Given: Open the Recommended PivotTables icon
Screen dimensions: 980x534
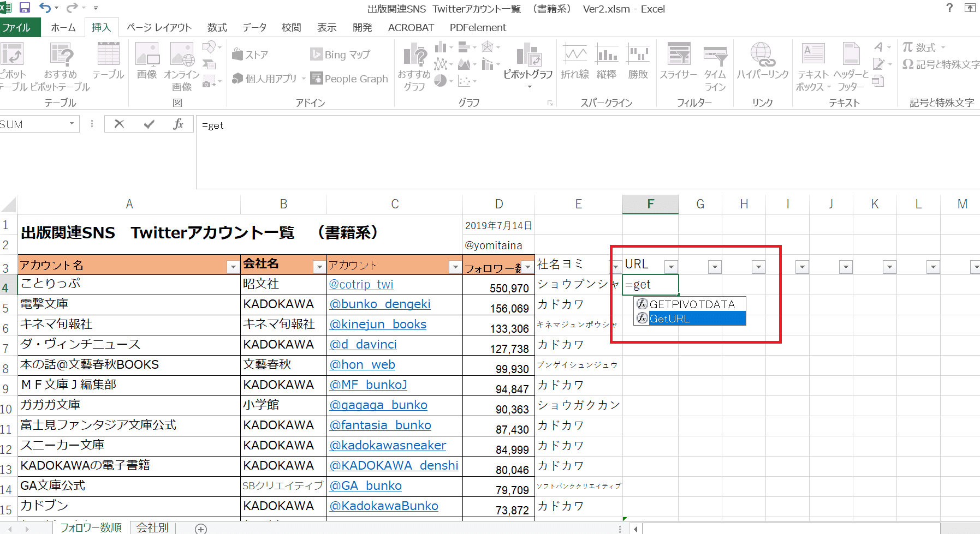Looking at the screenshot, I should click(x=60, y=67).
